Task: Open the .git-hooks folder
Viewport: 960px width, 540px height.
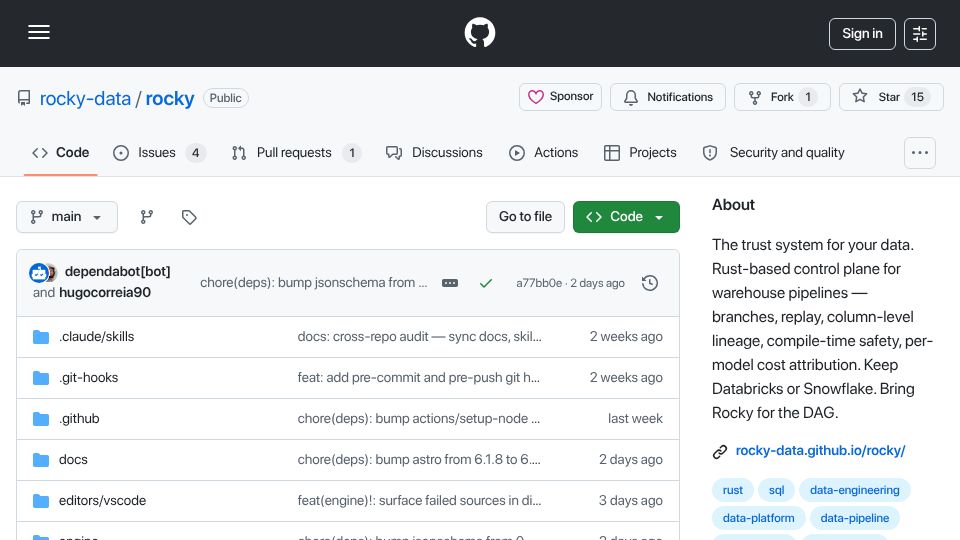Action: [x=88, y=377]
